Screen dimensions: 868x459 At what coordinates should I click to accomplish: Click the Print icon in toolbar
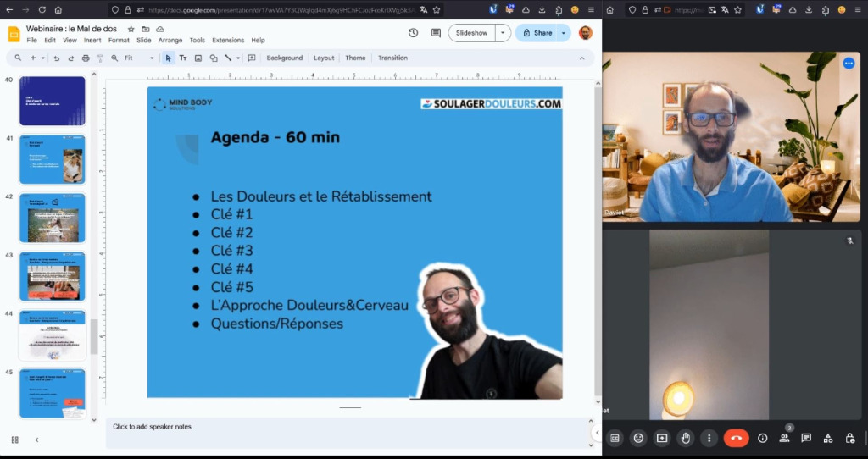(86, 58)
